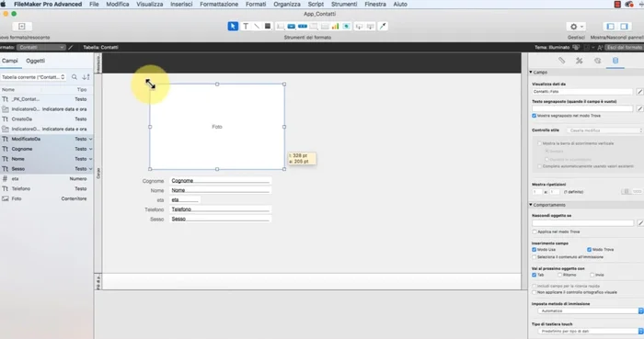Edit the placeholder text calculation pencil
644x339 pixels.
tap(639, 108)
